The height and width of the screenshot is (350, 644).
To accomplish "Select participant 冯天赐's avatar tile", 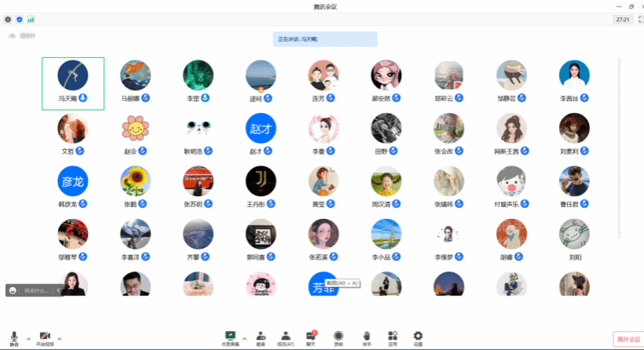I will click(73, 82).
